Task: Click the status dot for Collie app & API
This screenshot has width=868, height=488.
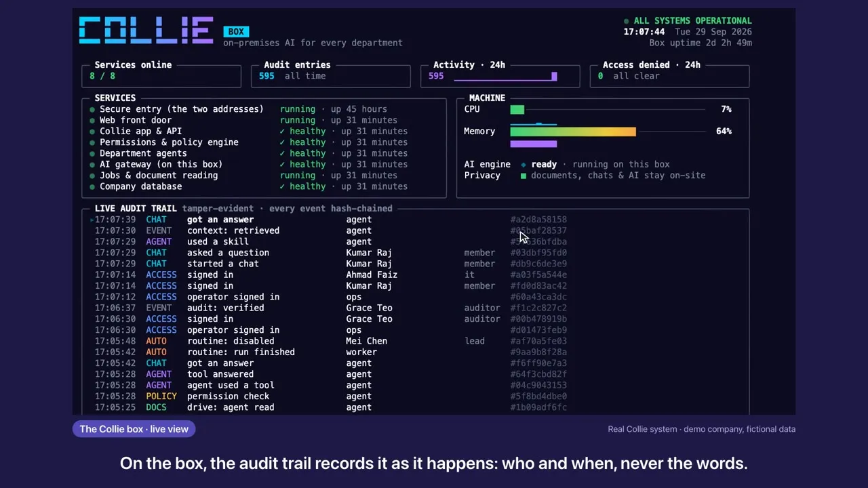Action: pos(92,131)
